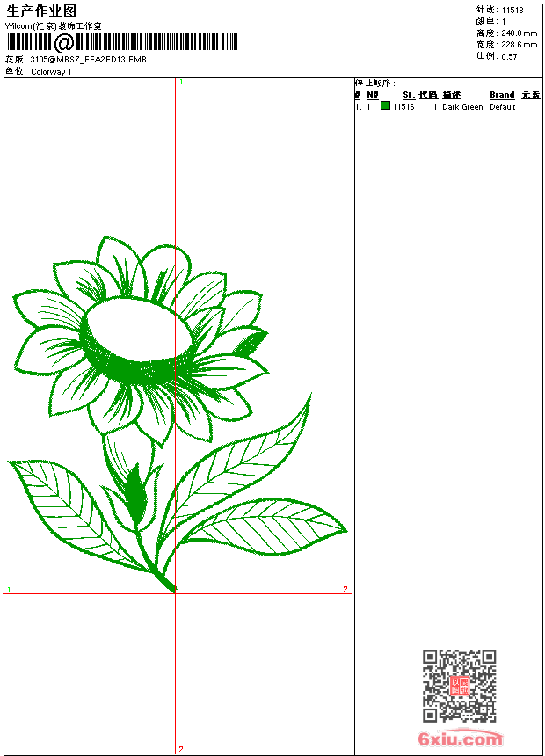Click the Wilcom(汇京) studio name text
Viewport: 545px width, 756px height.
[x=54, y=26]
